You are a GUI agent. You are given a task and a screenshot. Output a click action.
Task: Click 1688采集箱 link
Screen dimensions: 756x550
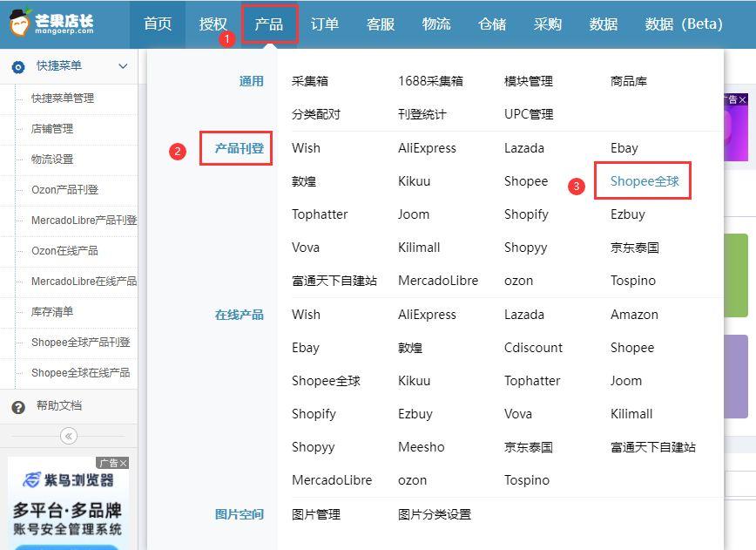tap(430, 81)
